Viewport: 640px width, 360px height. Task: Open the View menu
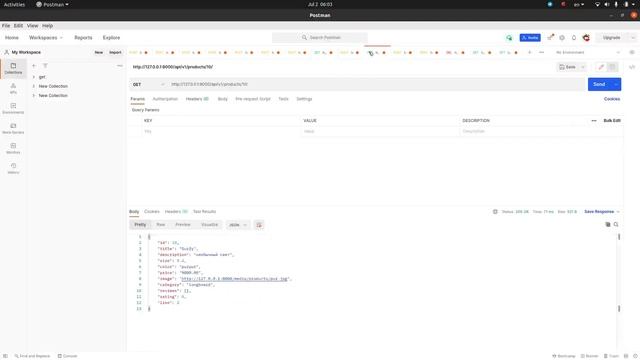(x=32, y=26)
